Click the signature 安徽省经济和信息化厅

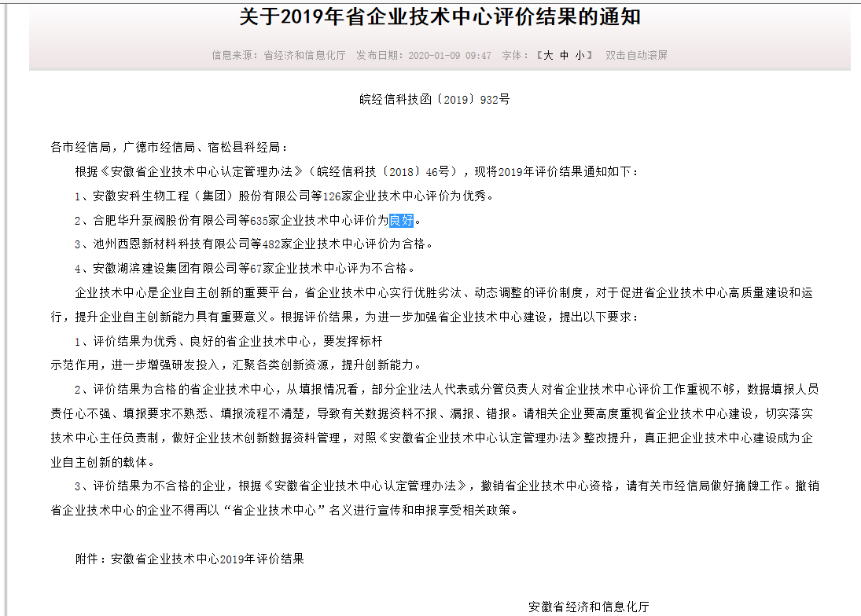coord(589,607)
